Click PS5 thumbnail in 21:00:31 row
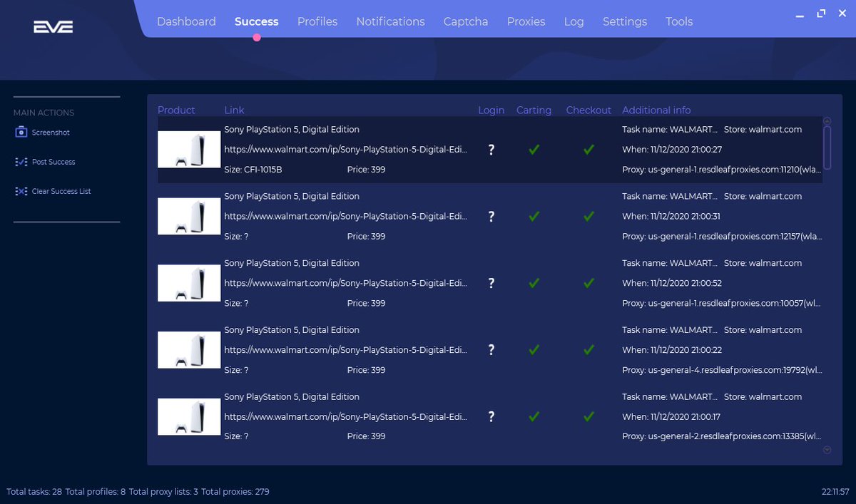 coord(189,216)
